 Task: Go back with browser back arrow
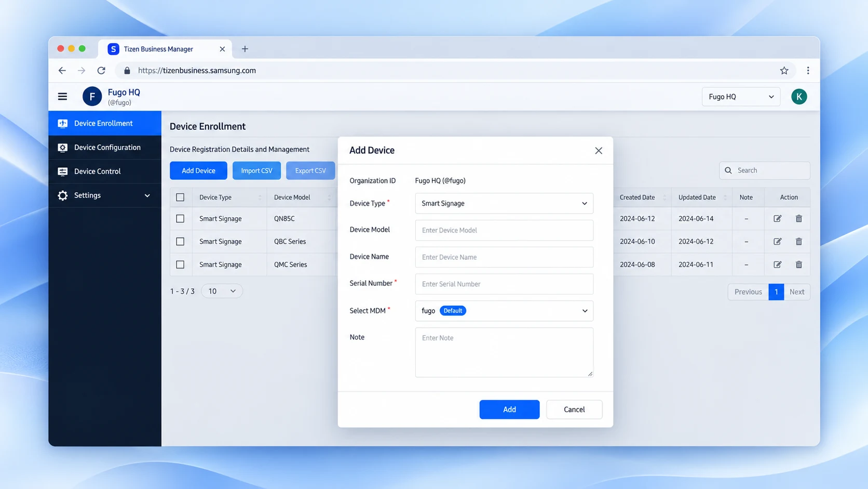(x=62, y=71)
